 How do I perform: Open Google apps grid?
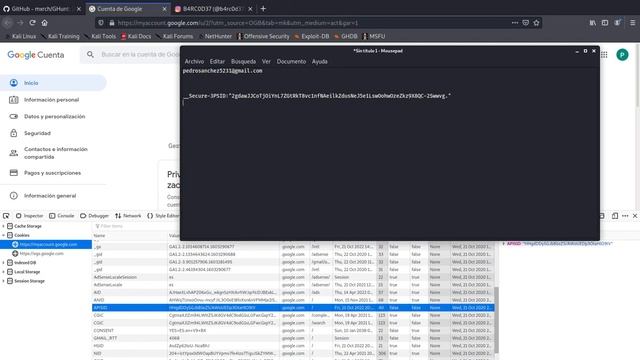coord(604,55)
